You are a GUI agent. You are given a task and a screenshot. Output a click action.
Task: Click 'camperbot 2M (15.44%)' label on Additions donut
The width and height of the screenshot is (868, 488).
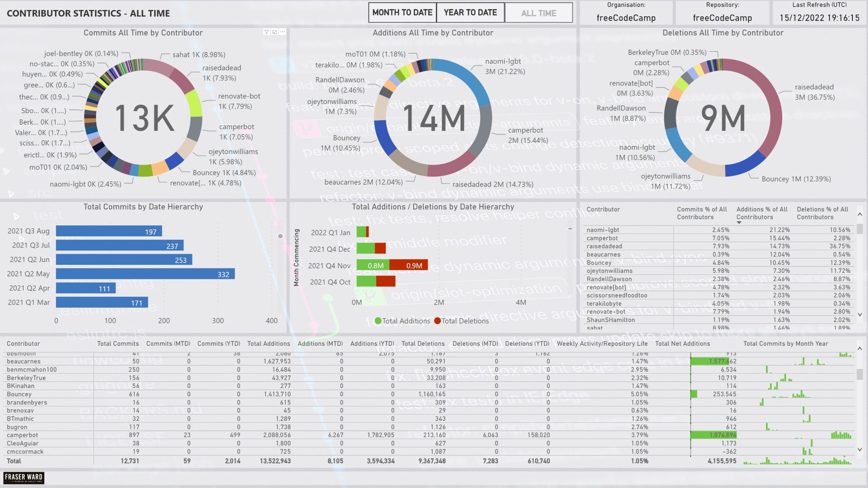click(528, 135)
